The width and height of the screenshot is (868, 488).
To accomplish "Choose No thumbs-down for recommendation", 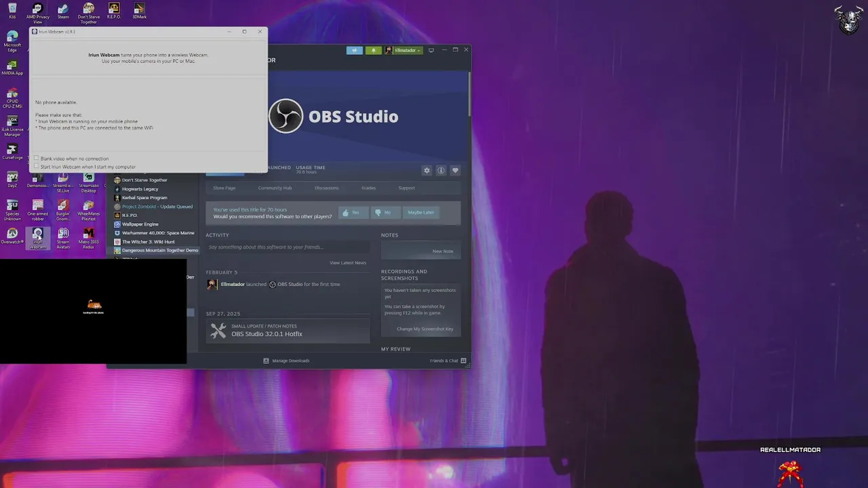I will (385, 212).
